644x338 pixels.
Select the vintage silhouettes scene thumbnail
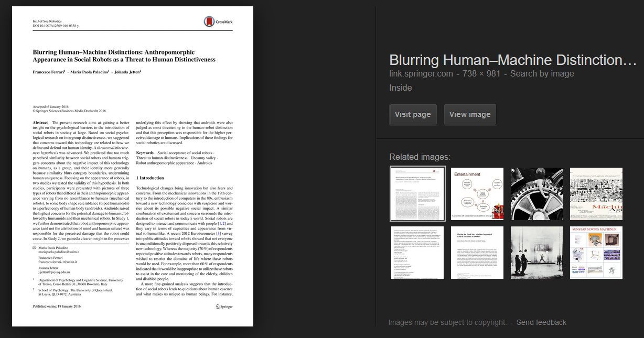coord(536,253)
